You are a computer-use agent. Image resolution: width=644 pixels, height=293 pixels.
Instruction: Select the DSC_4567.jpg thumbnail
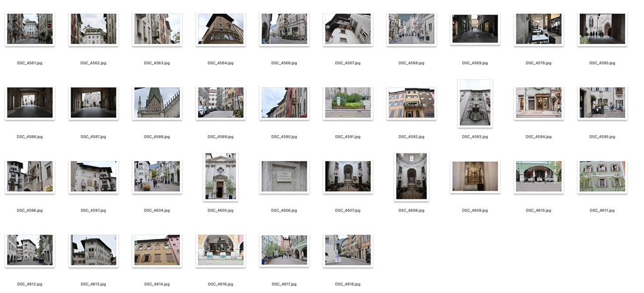click(348, 29)
